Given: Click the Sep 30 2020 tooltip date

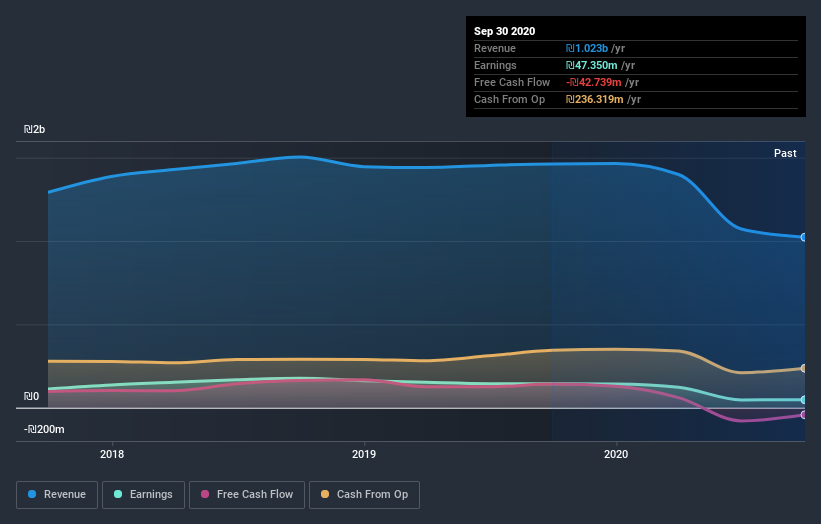Looking at the screenshot, I should [x=505, y=31].
